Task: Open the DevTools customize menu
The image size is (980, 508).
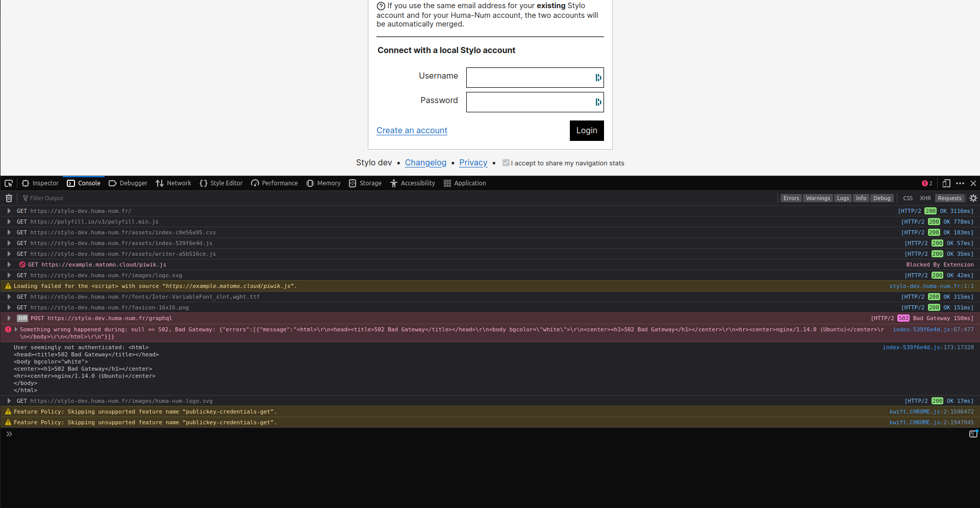Action: (x=961, y=183)
